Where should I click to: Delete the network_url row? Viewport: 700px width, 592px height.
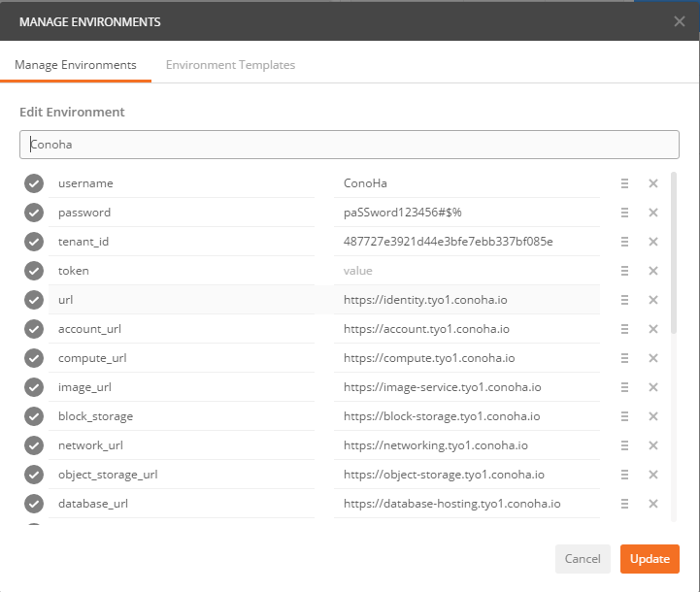coord(653,445)
